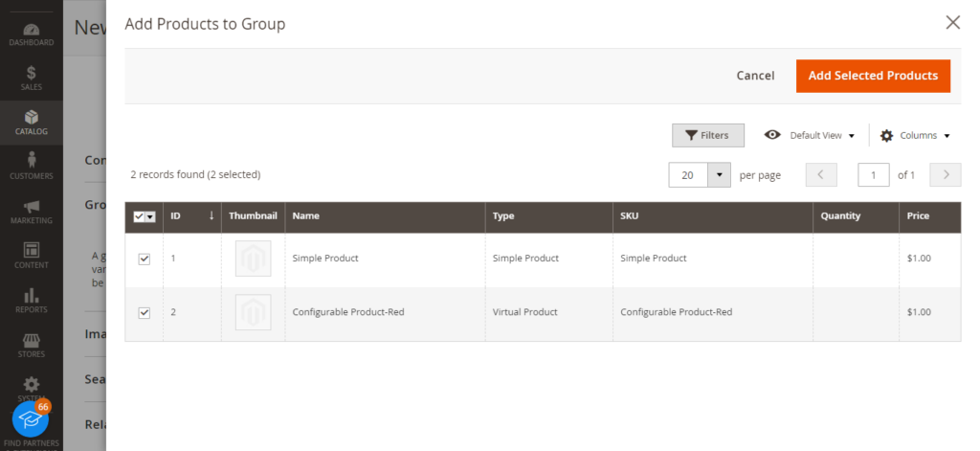Sort by the SKU column header
The image size is (980, 451).
tap(712, 216)
